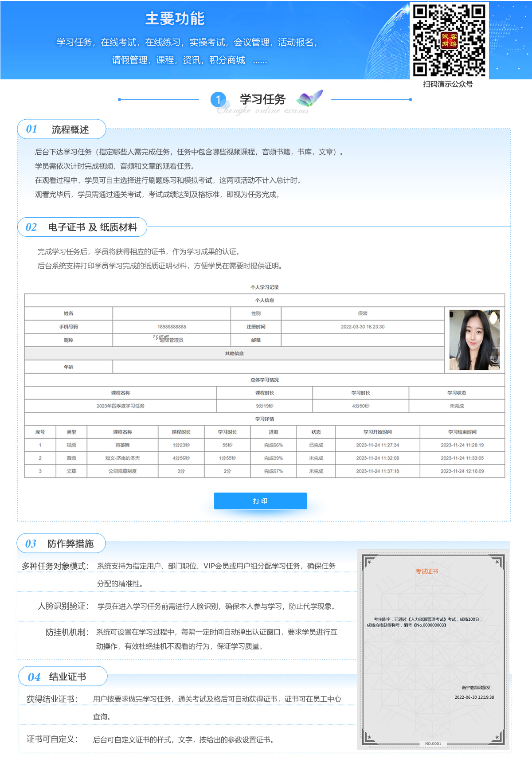Click the 02 number in 电子证书 header
This screenshot has width=532, height=763.
coord(31,227)
